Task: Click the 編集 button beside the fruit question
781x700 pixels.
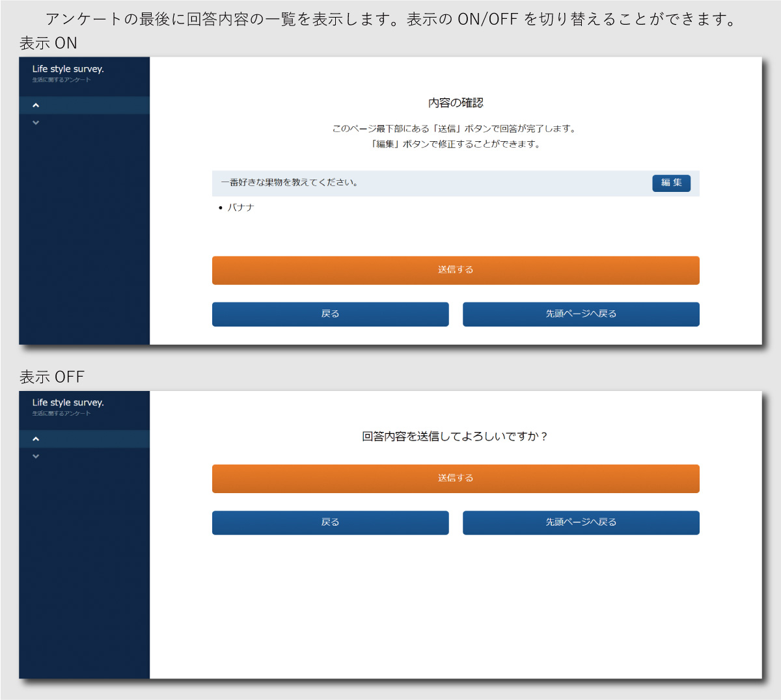Action: (x=671, y=183)
